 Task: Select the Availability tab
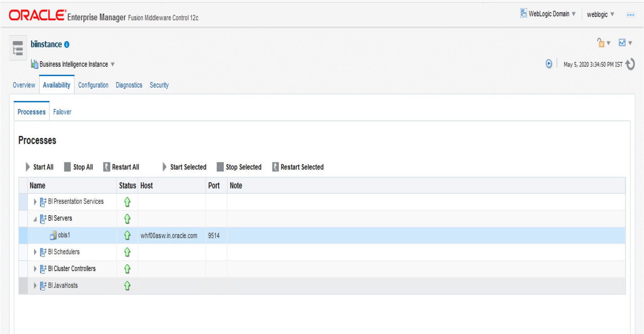pos(56,85)
